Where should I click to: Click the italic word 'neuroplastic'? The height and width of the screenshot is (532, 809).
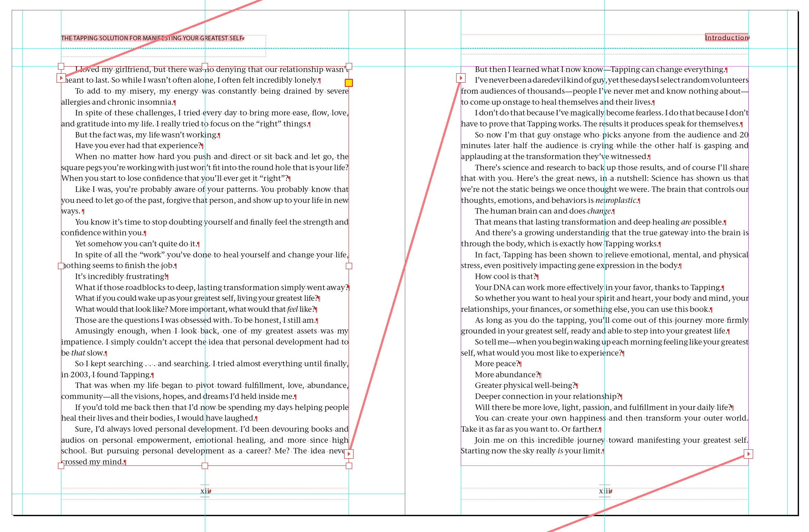pos(616,200)
